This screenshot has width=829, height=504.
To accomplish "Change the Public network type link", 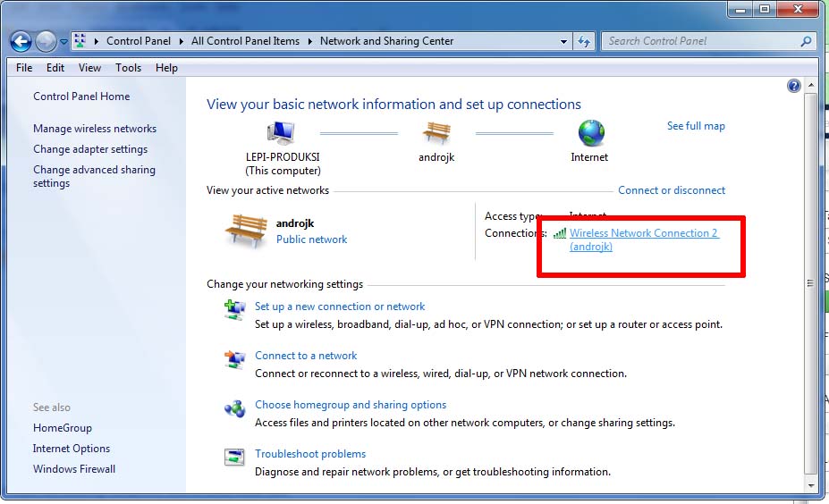I will (x=311, y=239).
